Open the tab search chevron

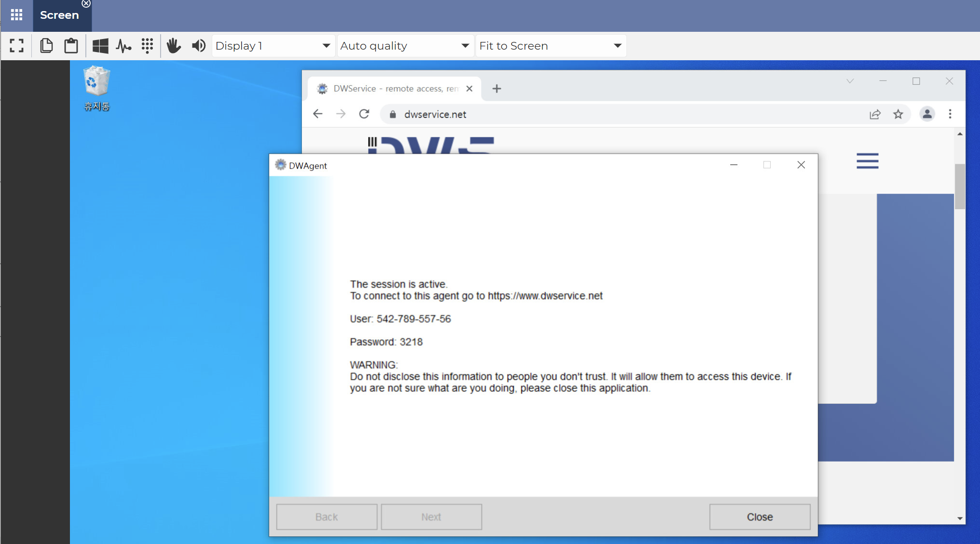coord(850,81)
